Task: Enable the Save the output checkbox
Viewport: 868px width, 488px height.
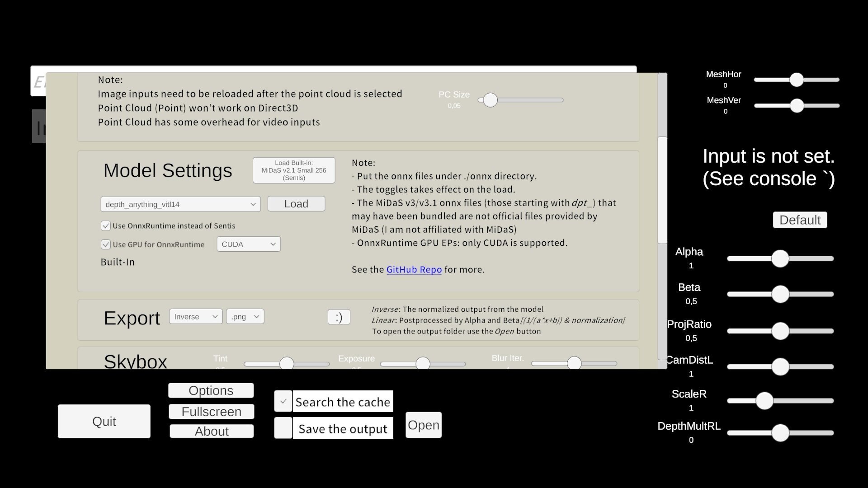Action: (283, 428)
